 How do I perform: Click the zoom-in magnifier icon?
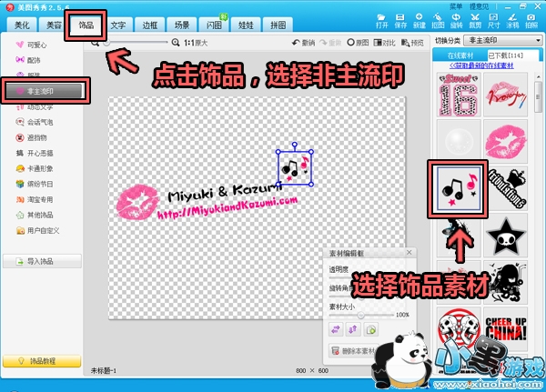(176, 43)
